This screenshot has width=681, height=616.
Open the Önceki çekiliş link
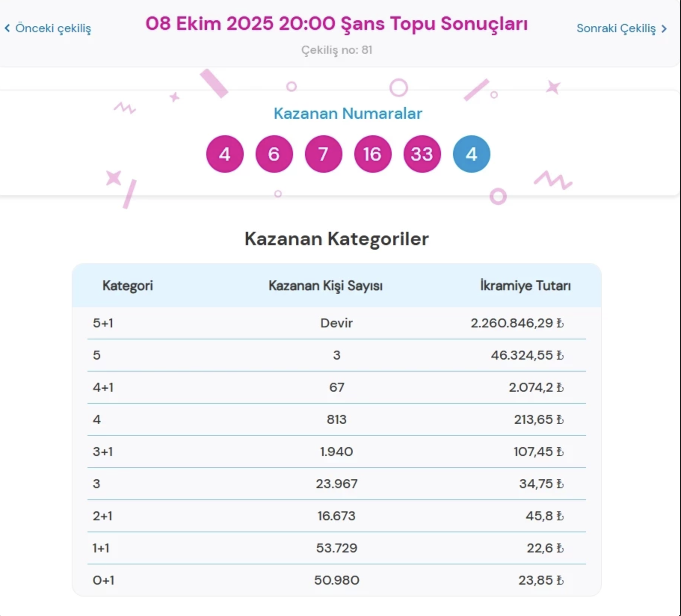(x=53, y=28)
